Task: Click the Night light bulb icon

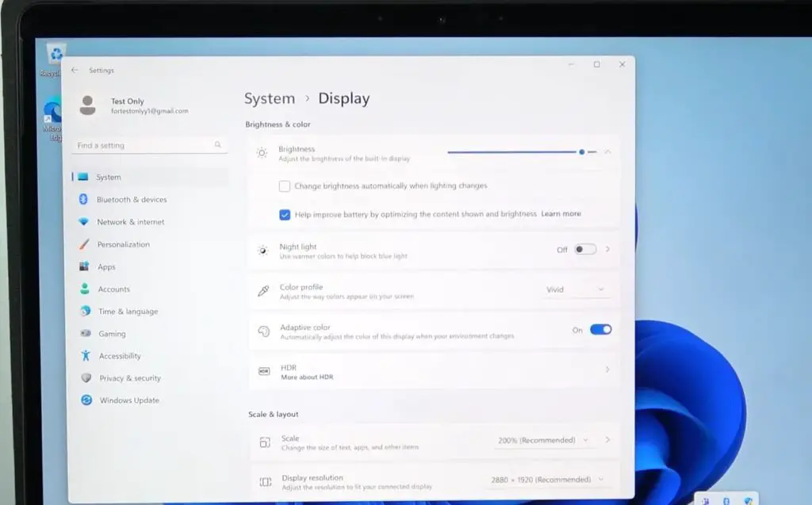Action: [x=262, y=249]
